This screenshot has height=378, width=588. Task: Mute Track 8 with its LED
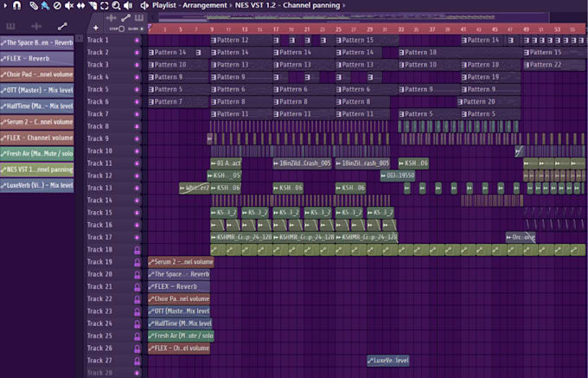click(x=137, y=126)
